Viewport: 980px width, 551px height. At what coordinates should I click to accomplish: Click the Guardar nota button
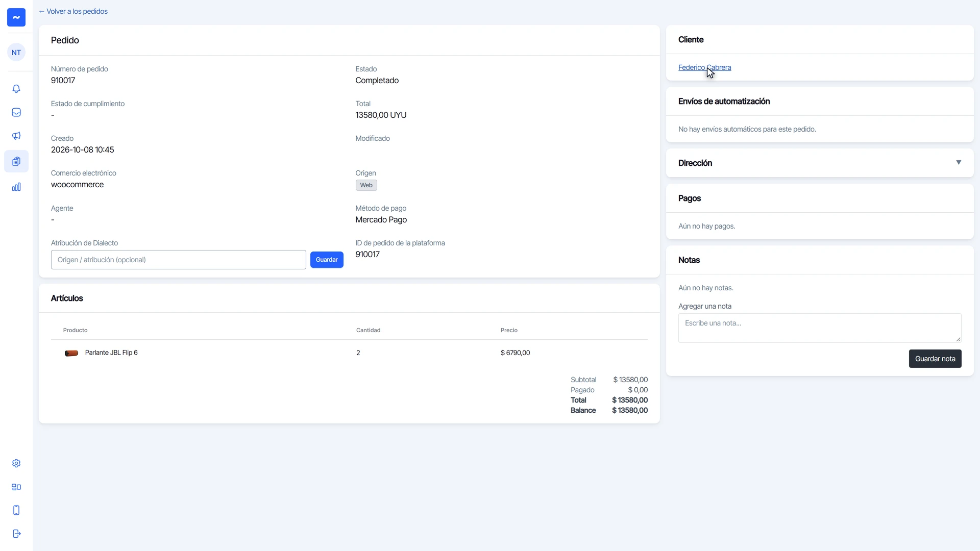tap(935, 359)
